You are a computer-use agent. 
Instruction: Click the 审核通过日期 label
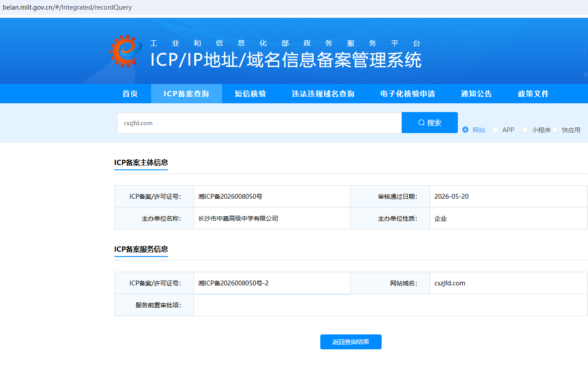(x=398, y=197)
